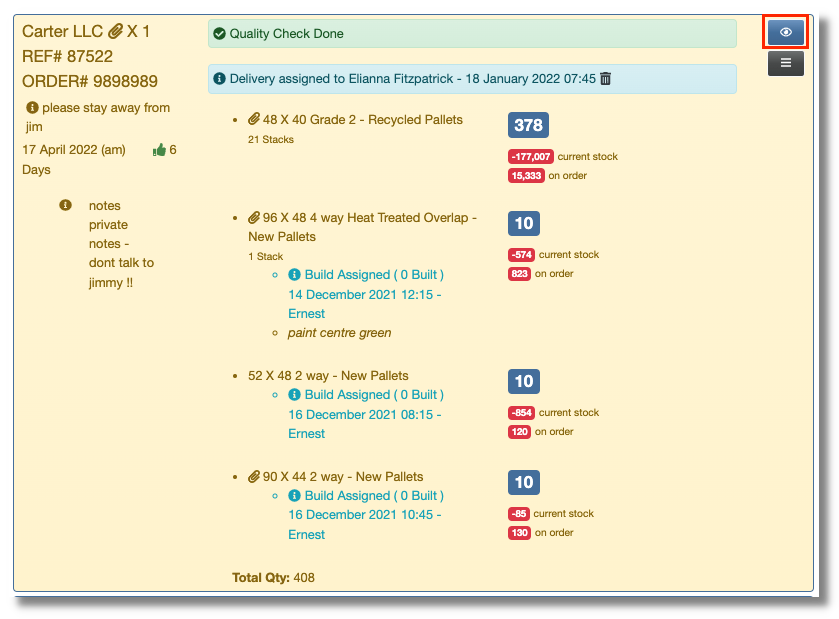Image resolution: width=839 pixels, height=619 pixels.
Task: Click 'Delivery assigned to Elianna Fitzpatrick' text
Action: click(x=341, y=79)
